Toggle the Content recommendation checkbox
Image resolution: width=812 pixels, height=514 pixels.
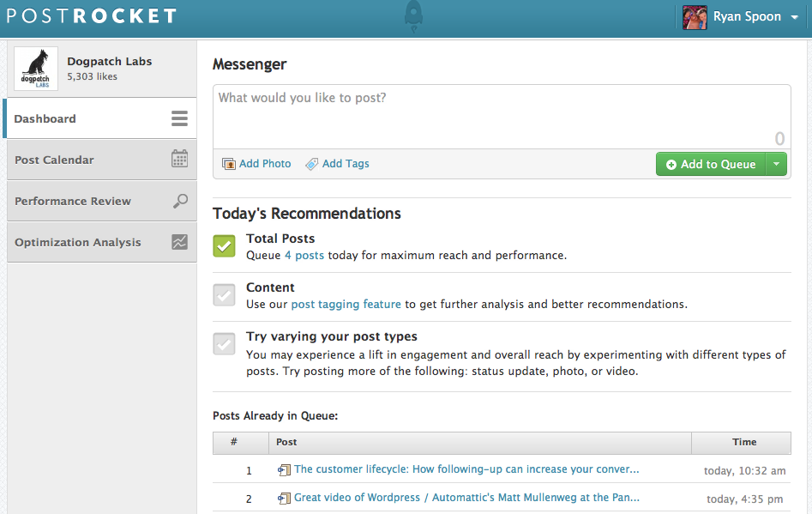(x=224, y=295)
